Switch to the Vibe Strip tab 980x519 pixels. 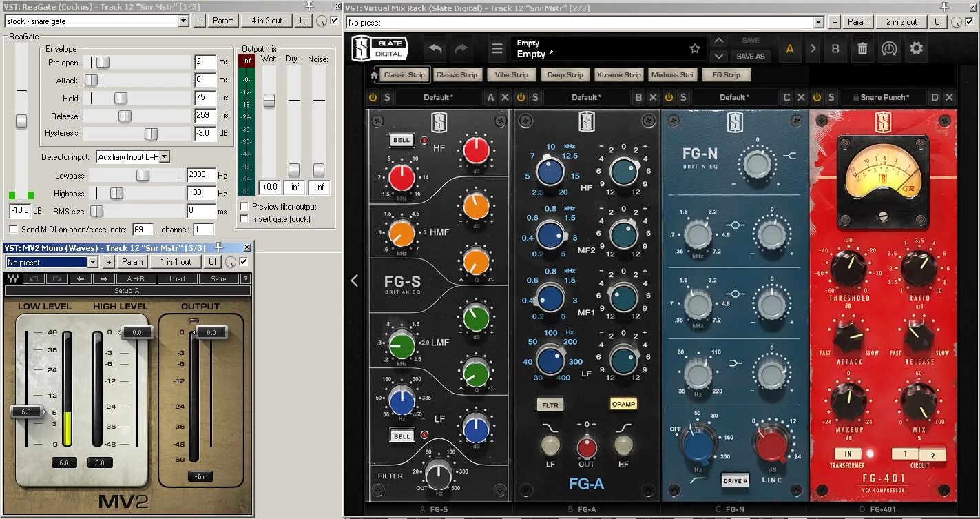click(x=511, y=74)
